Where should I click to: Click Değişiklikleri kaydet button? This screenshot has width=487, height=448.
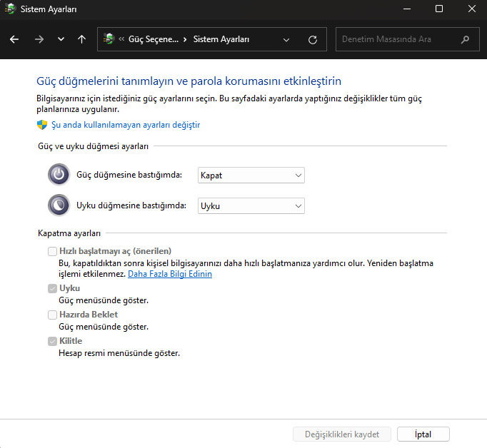[342, 434]
